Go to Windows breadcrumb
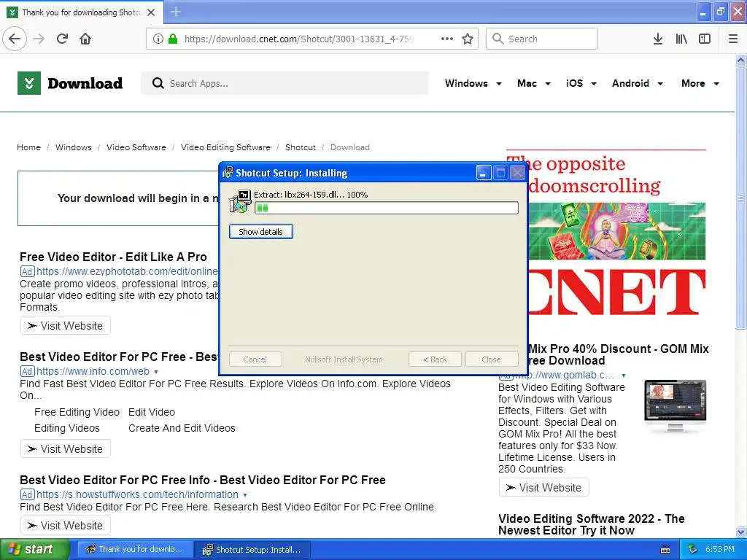Image resolution: width=747 pixels, height=560 pixels. pos(74,147)
